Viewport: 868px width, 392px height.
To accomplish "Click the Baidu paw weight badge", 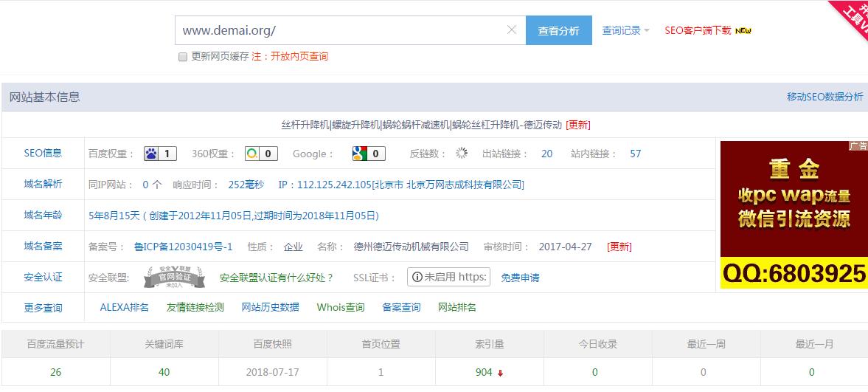I will [160, 154].
